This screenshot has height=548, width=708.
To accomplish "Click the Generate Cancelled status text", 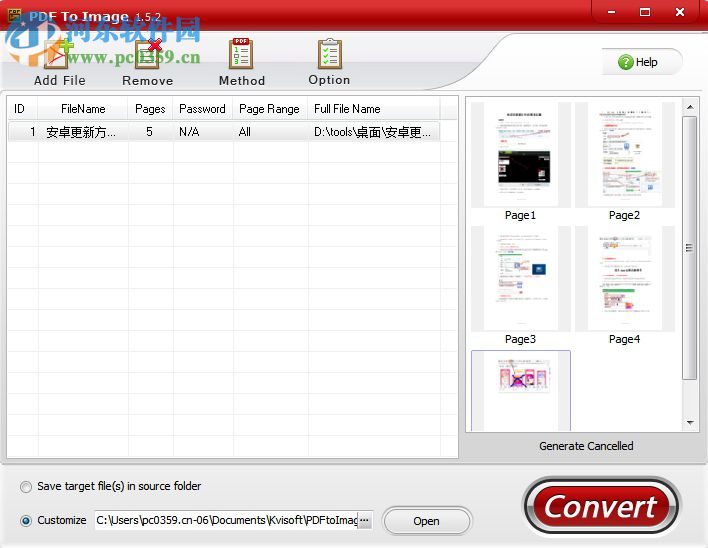I will coord(586,446).
